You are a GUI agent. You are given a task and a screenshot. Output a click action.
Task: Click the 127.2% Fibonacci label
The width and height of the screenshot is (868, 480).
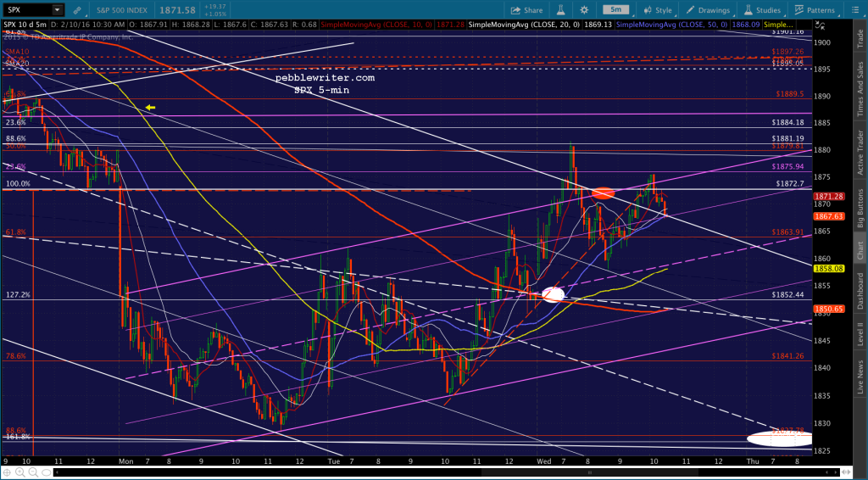click(x=18, y=295)
